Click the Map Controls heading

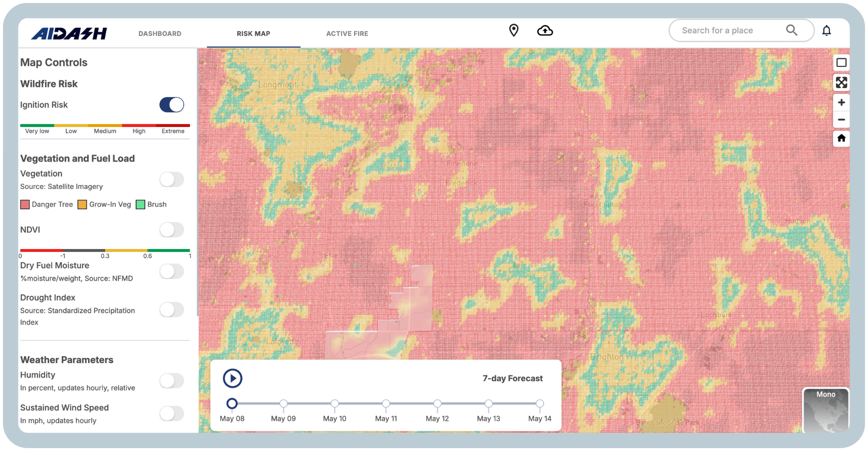[54, 62]
